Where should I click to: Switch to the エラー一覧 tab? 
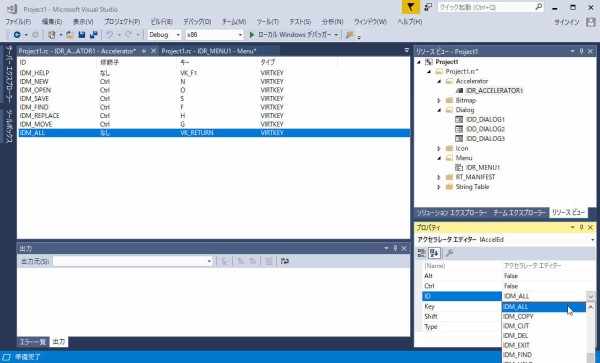point(33,342)
